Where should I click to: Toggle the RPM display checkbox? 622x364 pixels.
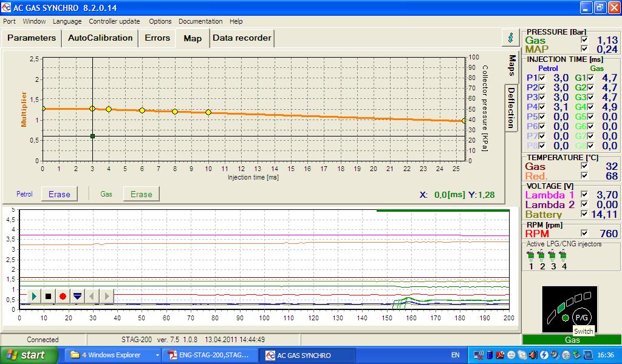[584, 234]
